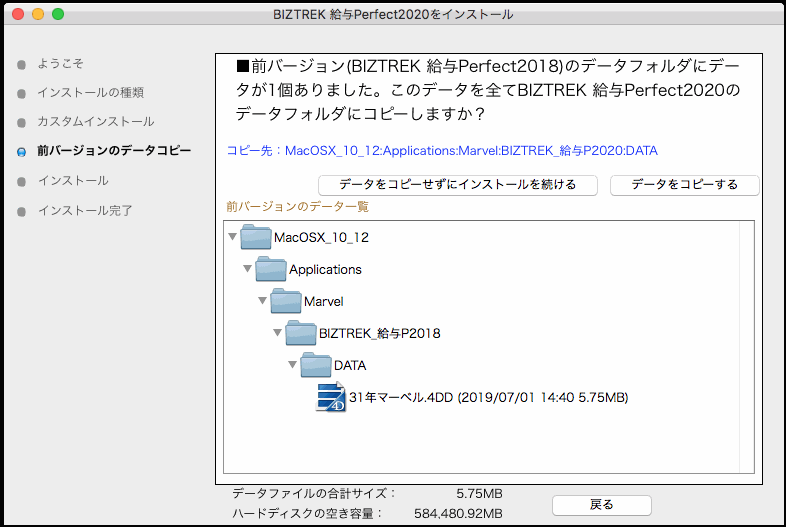Screen dimensions: 786x527
Task: Collapse the Applications disclosure triangle
Action: pyautogui.click(x=248, y=269)
